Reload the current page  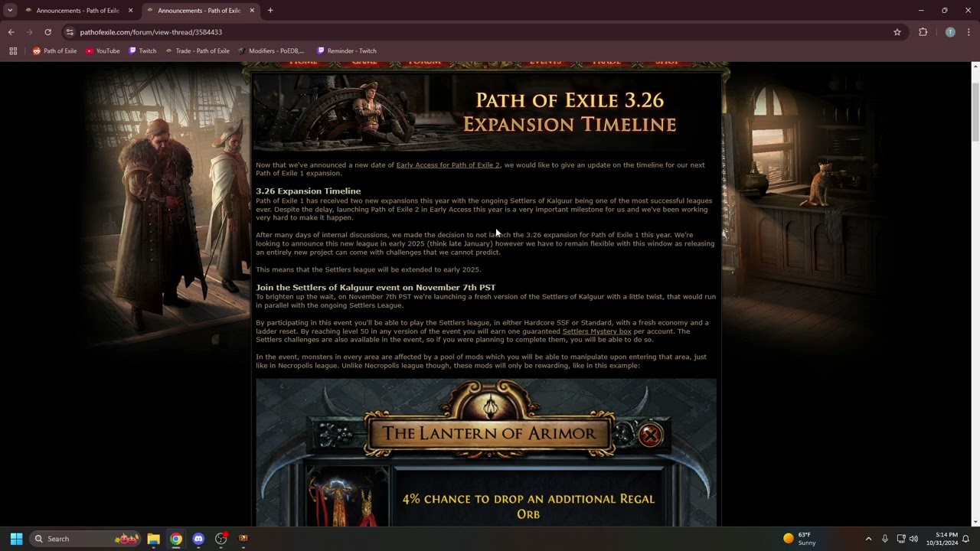point(47,32)
